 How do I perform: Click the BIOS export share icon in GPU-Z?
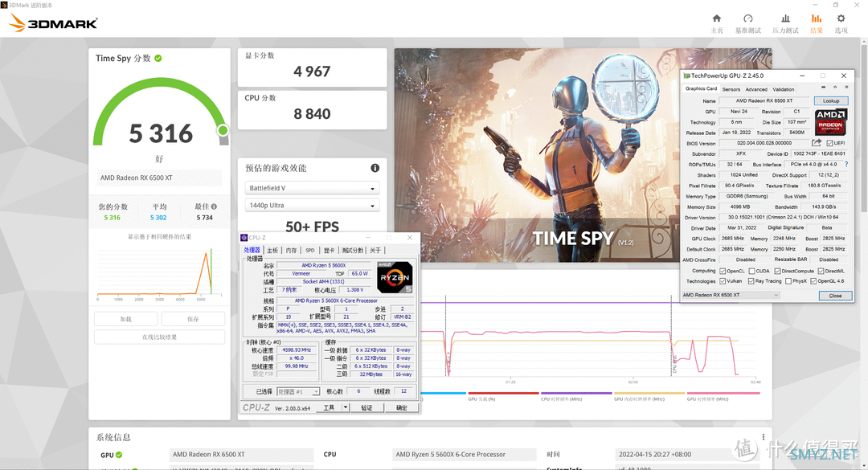817,143
